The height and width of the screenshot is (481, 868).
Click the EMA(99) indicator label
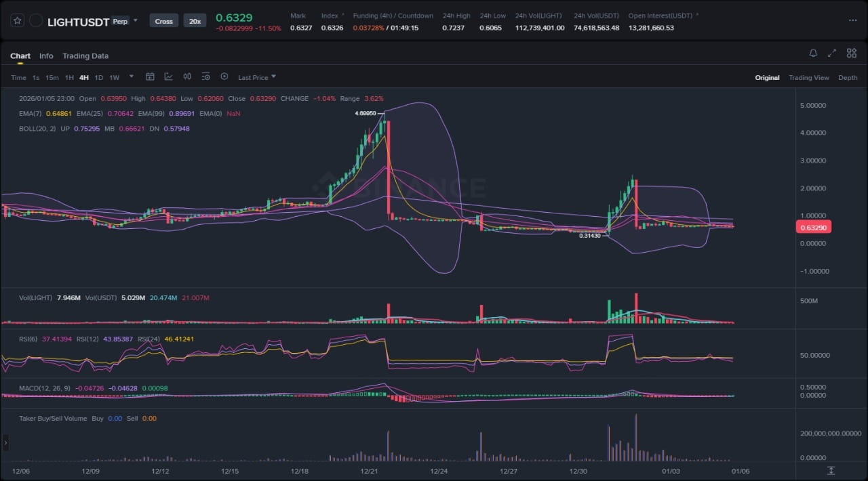coord(152,114)
